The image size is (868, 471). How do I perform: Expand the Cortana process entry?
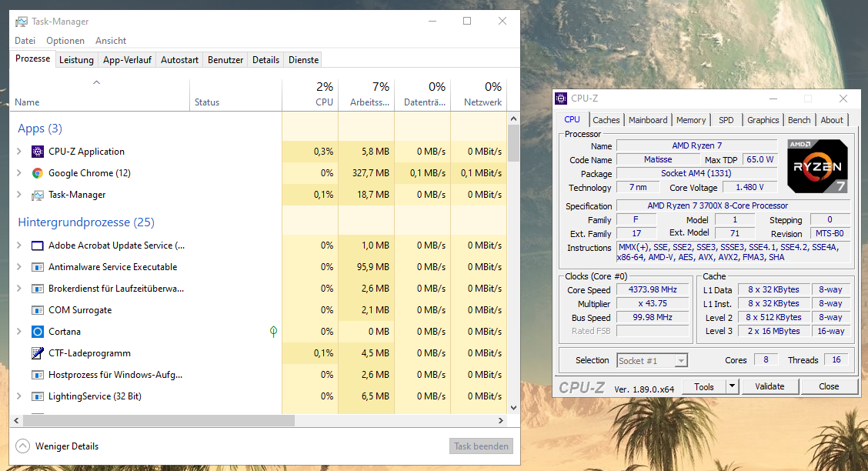pos(18,332)
